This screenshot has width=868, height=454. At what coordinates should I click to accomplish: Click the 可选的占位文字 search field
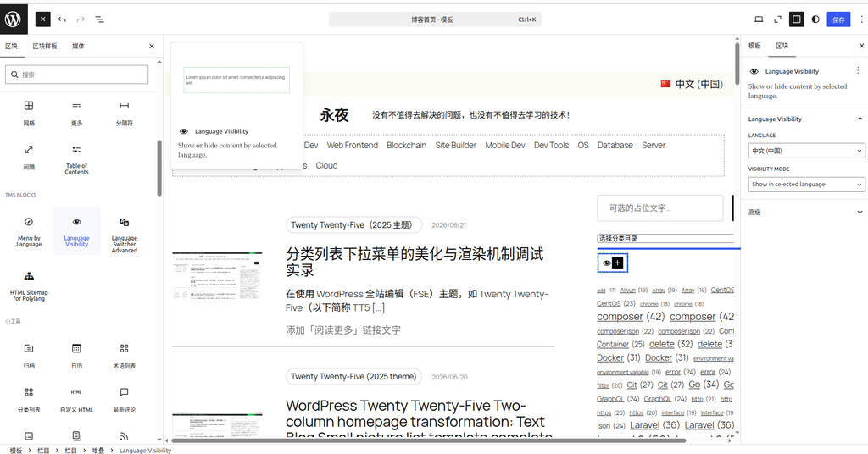pyautogui.click(x=659, y=208)
